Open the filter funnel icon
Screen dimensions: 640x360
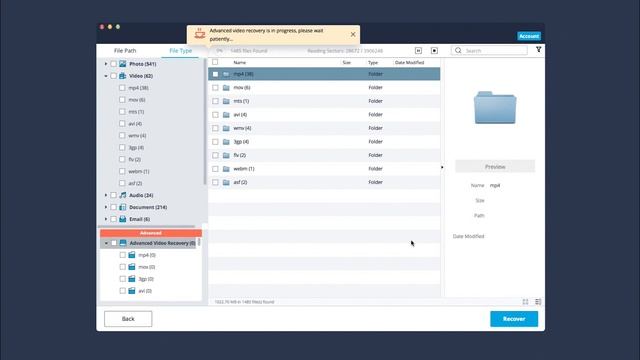(538, 50)
